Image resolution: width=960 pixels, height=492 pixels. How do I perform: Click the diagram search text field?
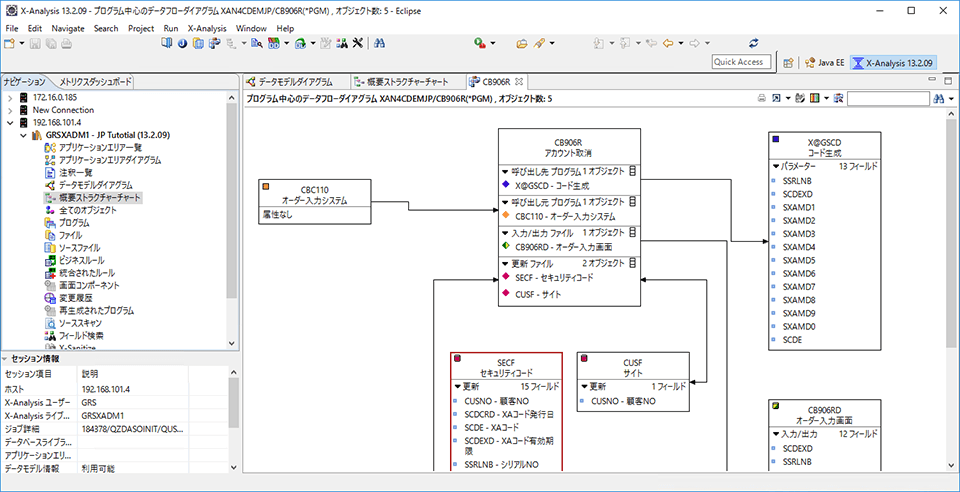(x=888, y=98)
